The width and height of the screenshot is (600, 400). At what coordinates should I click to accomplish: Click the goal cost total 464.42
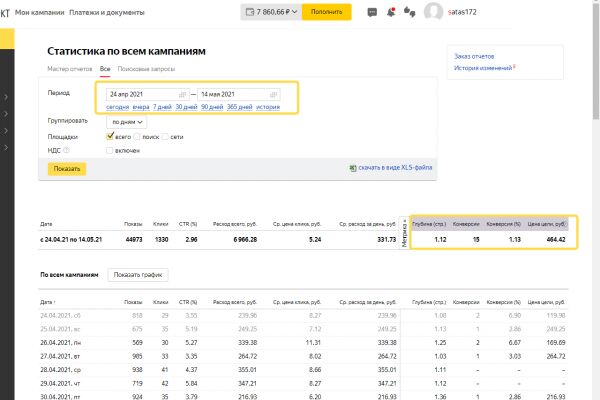[x=556, y=240]
